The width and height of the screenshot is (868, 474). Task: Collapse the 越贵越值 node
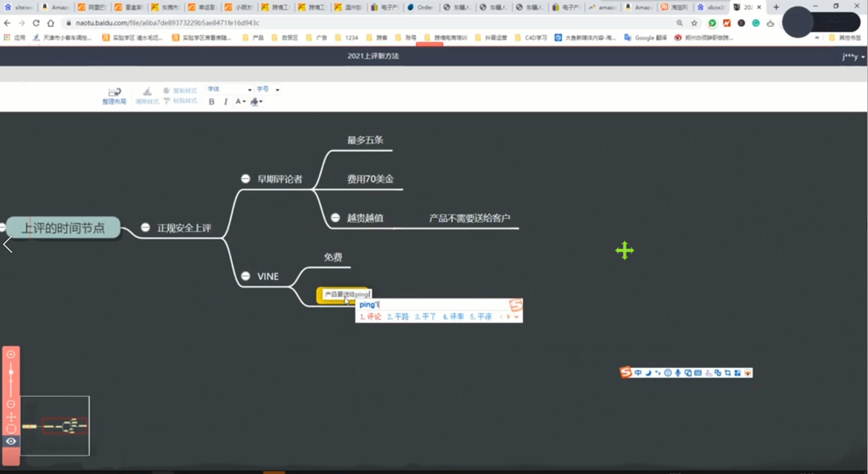335,217
